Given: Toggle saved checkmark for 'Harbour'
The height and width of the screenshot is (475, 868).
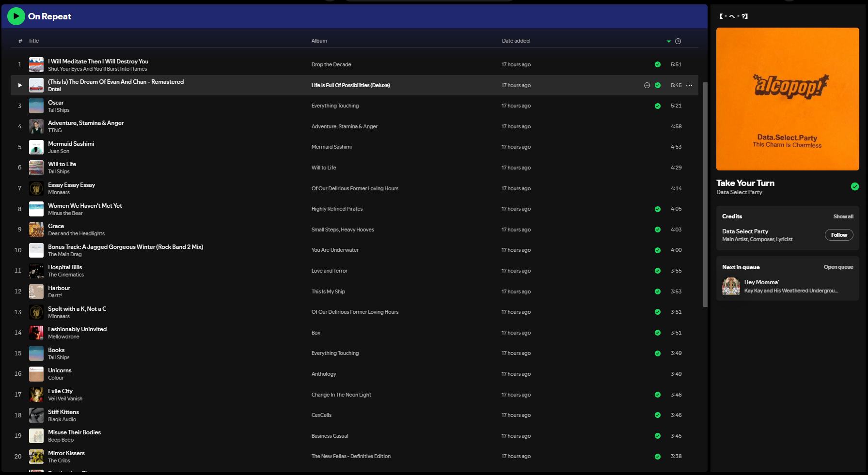Looking at the screenshot, I should [x=658, y=291].
